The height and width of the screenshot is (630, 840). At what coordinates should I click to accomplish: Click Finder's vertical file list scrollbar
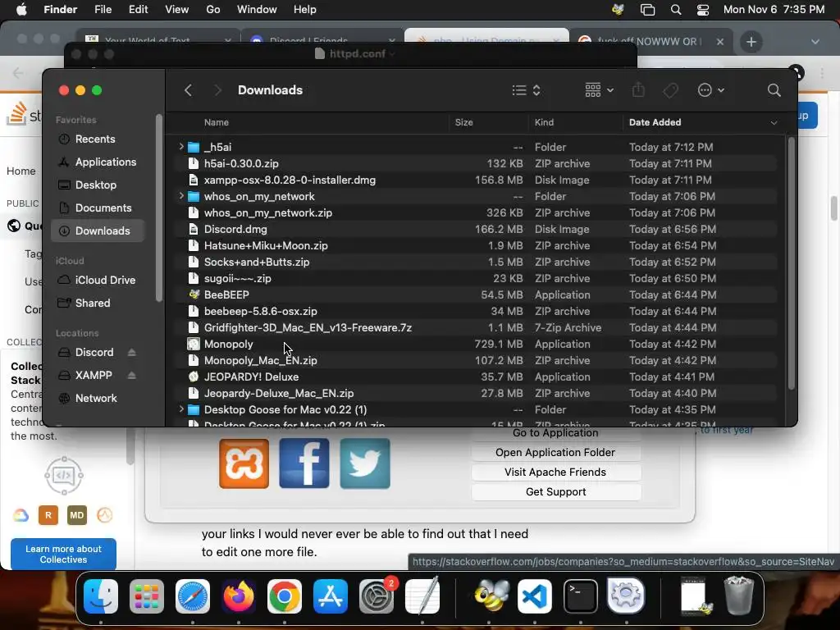791,263
